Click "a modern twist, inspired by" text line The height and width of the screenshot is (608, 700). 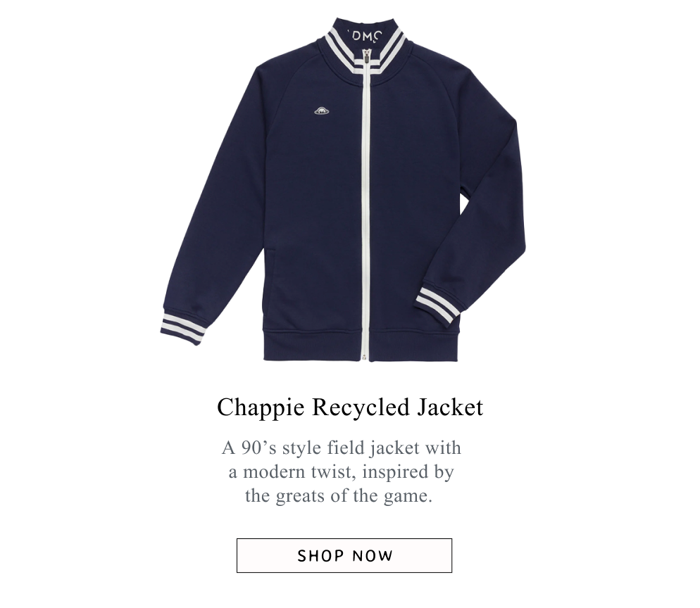click(x=342, y=472)
